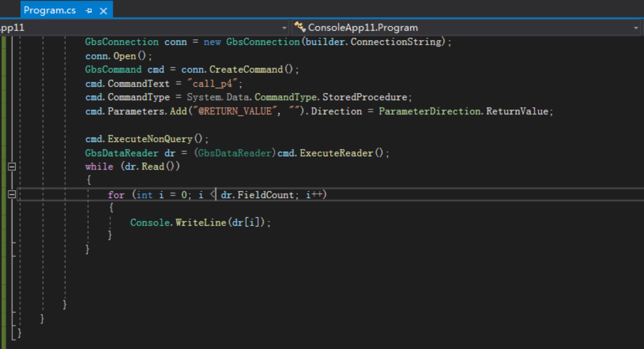The image size is (644, 349).
Task: Close the Program.cs tab
Action: (103, 11)
